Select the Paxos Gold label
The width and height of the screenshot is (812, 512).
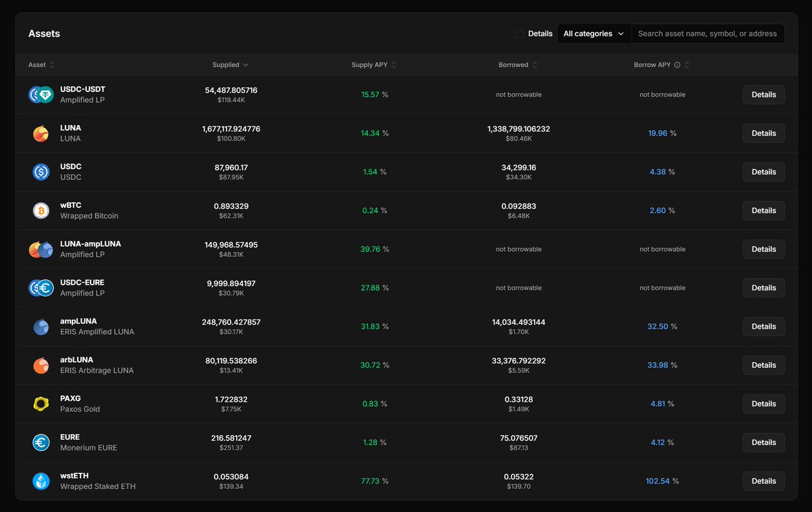(80, 409)
